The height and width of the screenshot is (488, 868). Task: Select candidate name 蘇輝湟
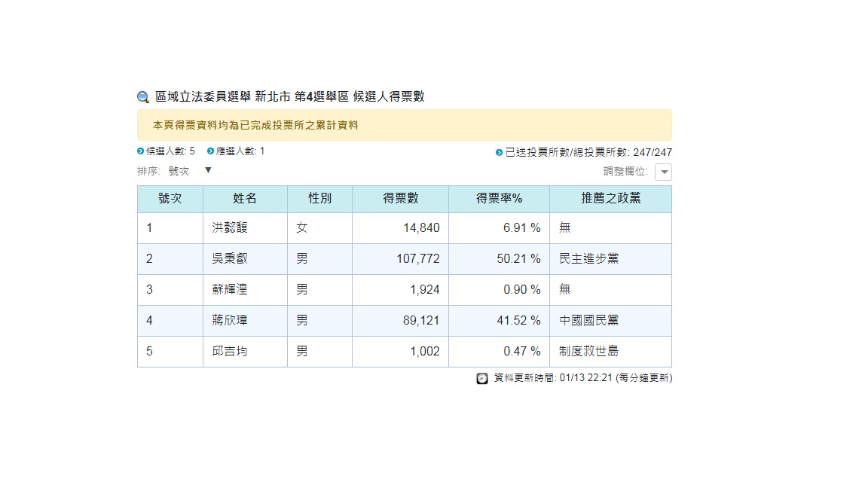point(230,290)
